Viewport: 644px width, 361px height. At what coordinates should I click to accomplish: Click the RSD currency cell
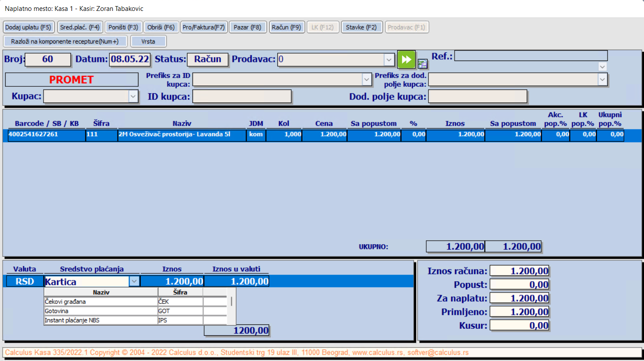(25, 282)
